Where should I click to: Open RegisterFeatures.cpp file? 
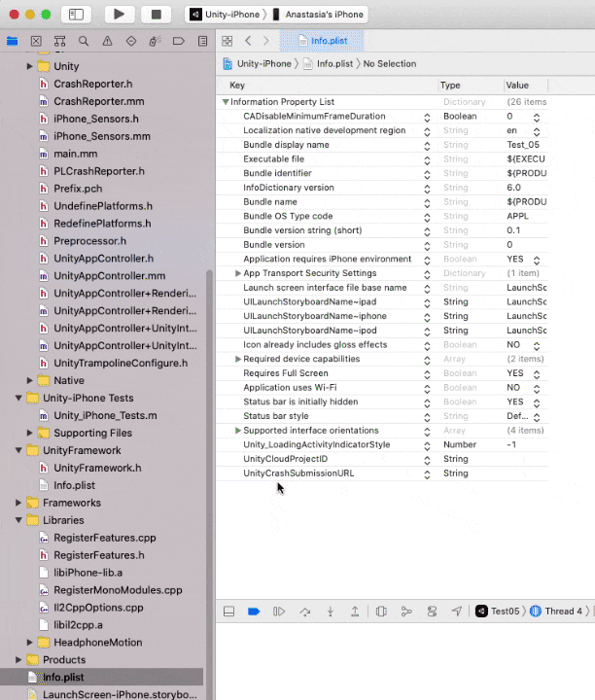click(104, 538)
